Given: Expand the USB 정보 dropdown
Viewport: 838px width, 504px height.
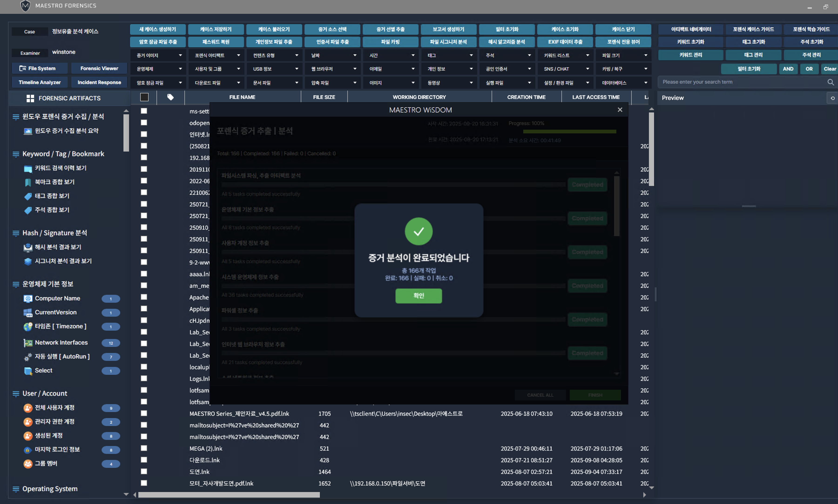Looking at the screenshot, I should (274, 69).
